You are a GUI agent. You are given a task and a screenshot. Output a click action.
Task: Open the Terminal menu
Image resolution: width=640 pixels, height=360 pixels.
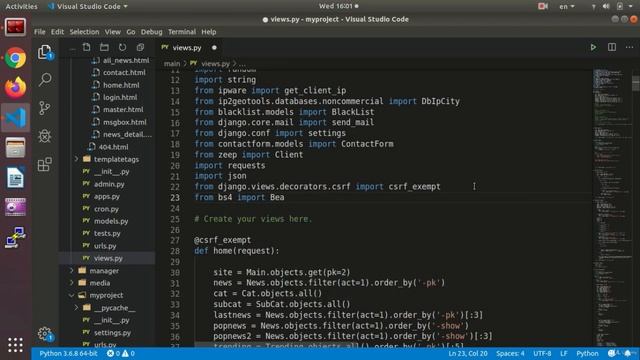(x=182, y=32)
